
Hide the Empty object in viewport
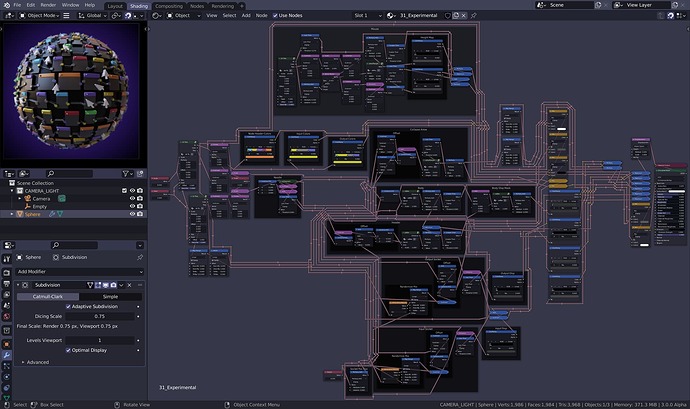coord(132,206)
